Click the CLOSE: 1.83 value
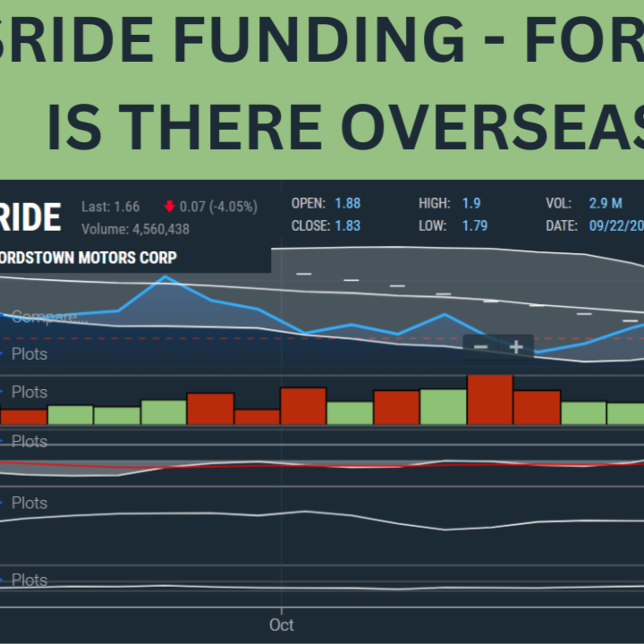The height and width of the screenshot is (644, 644). pyautogui.click(x=348, y=226)
